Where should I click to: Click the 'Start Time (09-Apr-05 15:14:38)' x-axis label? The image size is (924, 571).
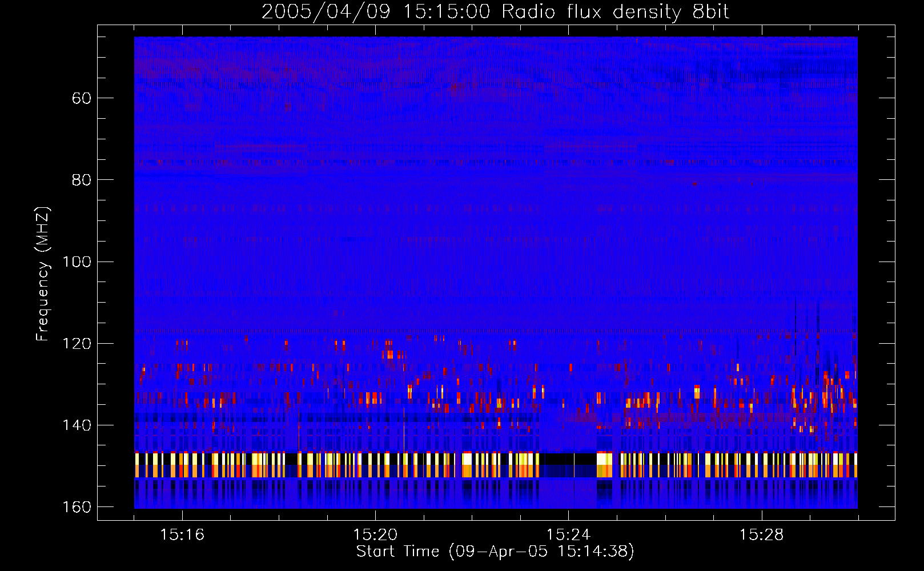(495, 552)
